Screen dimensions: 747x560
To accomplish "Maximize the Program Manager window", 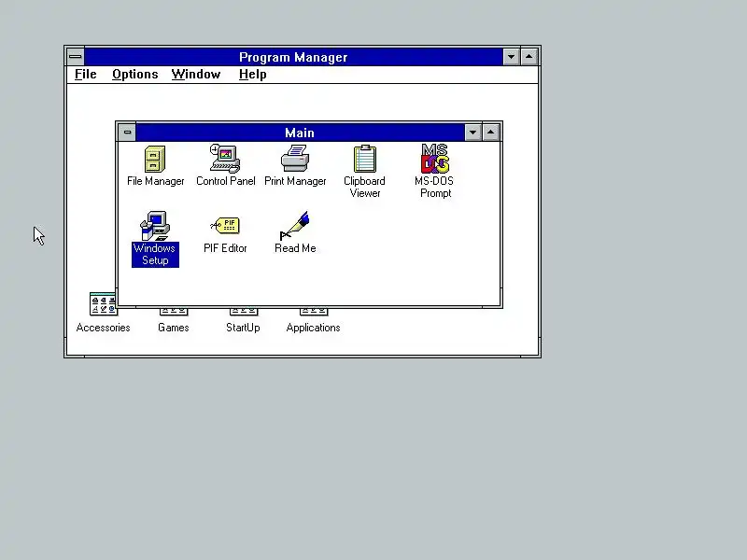I will pyautogui.click(x=529, y=57).
